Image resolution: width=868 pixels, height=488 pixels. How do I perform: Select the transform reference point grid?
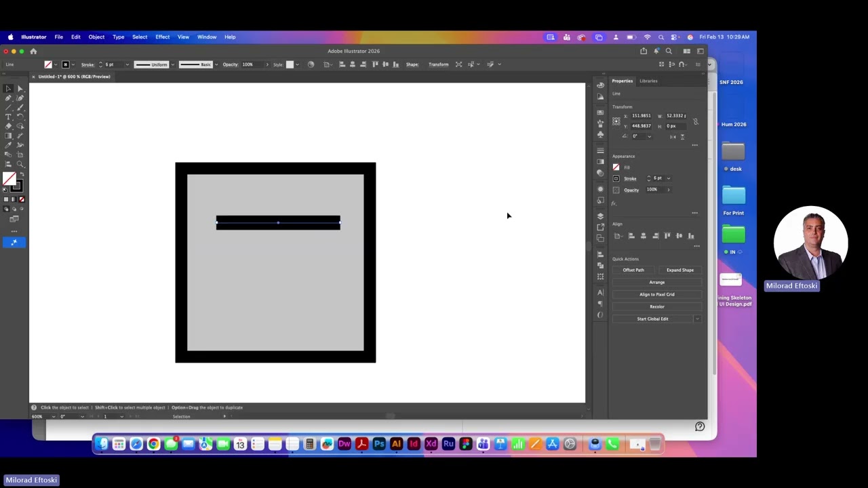(616, 121)
